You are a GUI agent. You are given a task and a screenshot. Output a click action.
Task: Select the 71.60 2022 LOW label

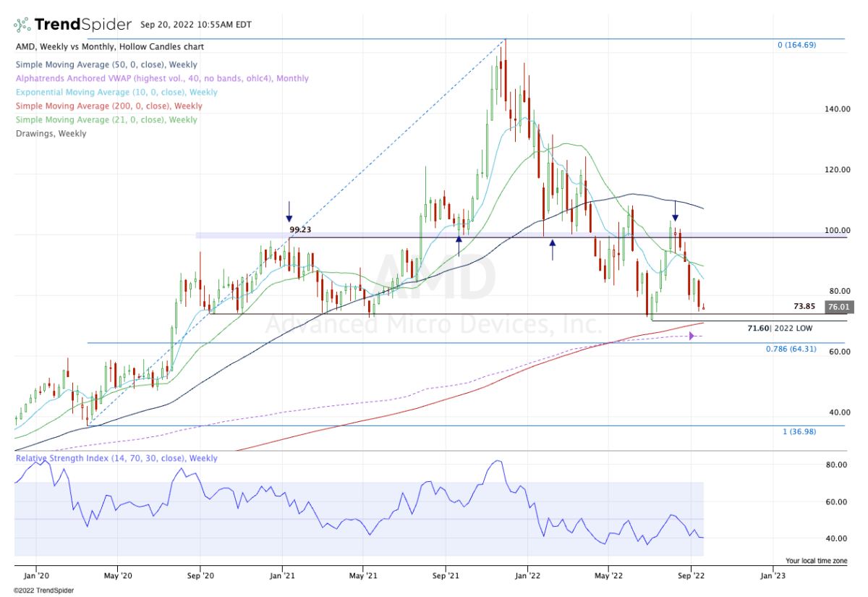coord(780,328)
